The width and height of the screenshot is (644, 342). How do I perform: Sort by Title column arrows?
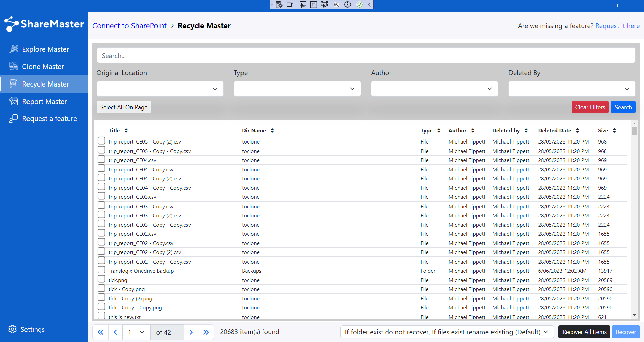[126, 131]
